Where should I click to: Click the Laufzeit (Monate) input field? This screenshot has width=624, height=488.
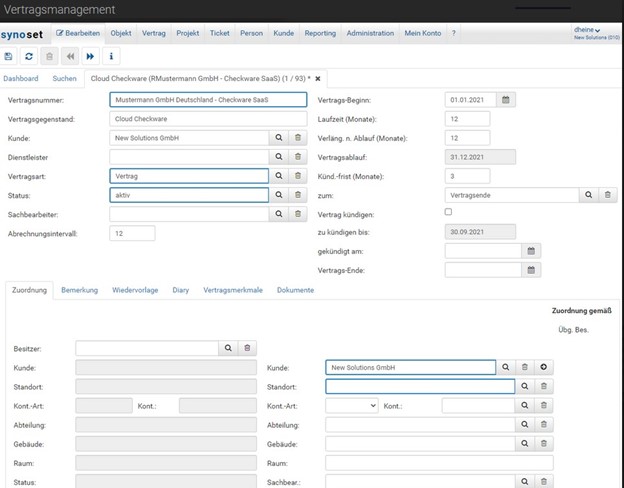click(467, 119)
